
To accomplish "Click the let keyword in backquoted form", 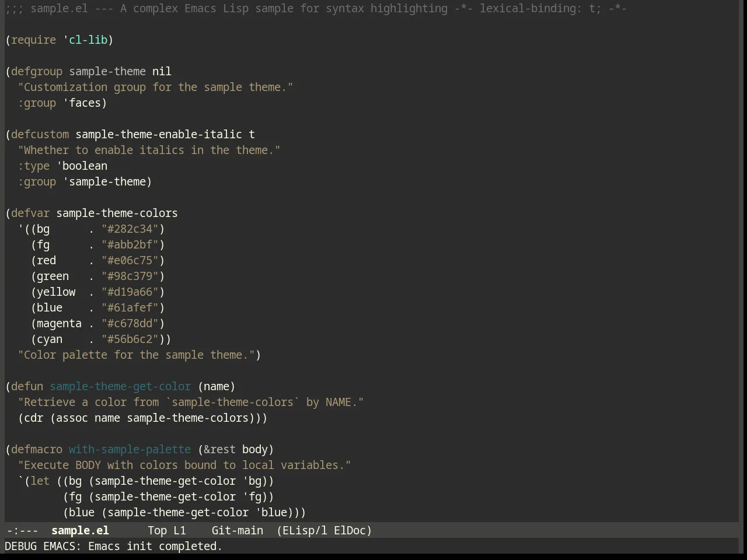I will (x=40, y=481).
